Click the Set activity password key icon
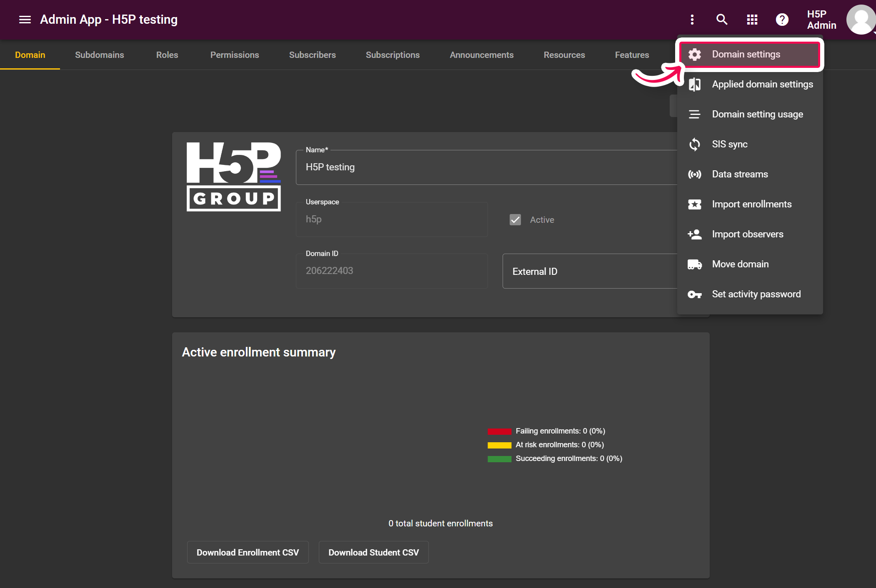This screenshot has width=876, height=588. 695,294
